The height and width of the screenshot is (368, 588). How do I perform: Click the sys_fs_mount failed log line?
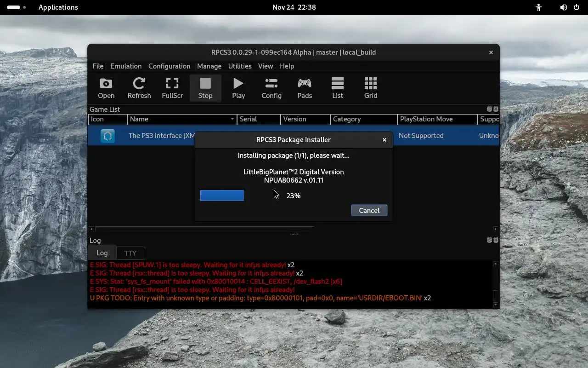pos(216,282)
